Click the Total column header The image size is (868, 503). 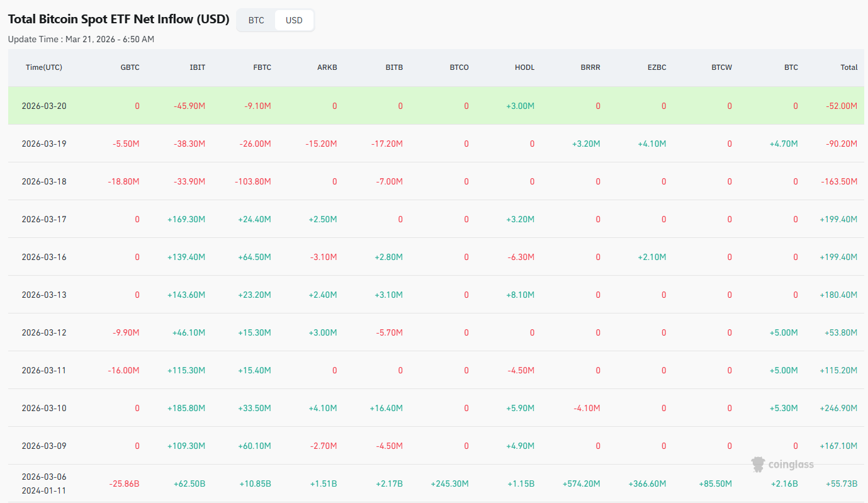(848, 67)
